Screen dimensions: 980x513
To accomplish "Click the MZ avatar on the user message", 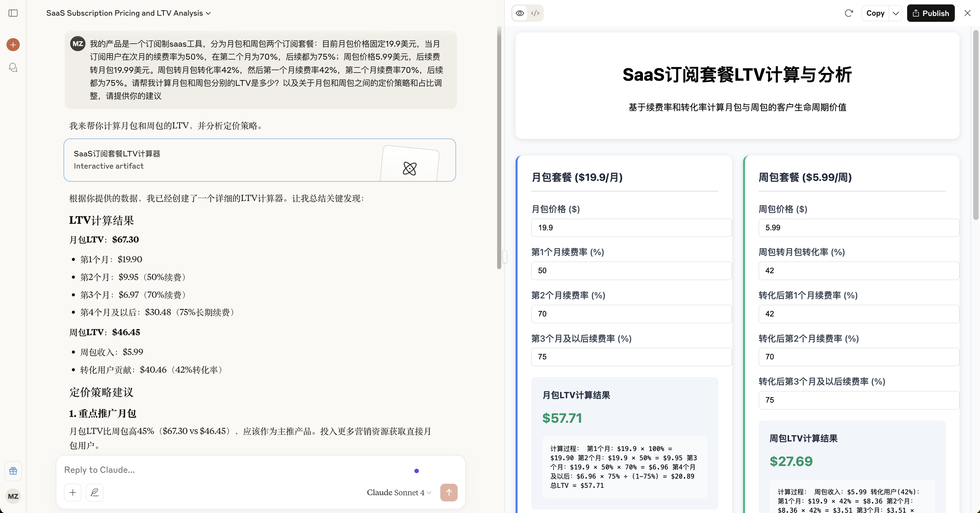I will coord(78,44).
